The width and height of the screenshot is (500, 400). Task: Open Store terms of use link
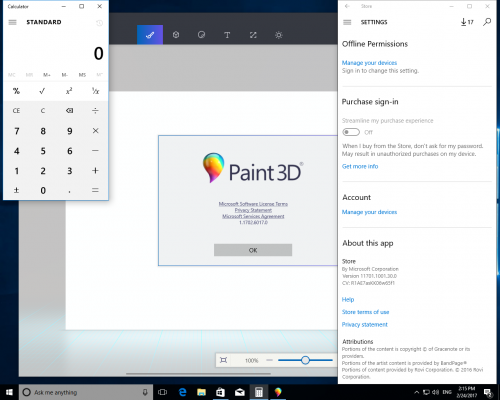366,312
